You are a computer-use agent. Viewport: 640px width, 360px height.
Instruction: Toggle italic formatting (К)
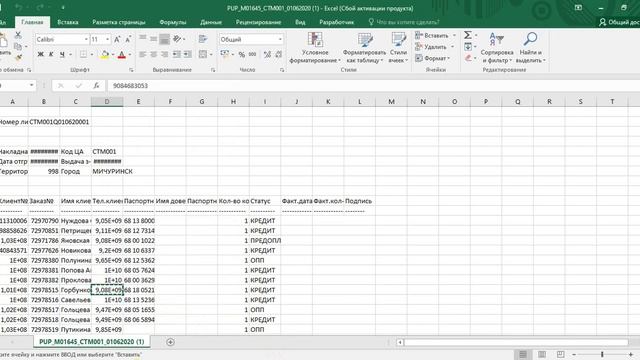[x=51, y=54]
